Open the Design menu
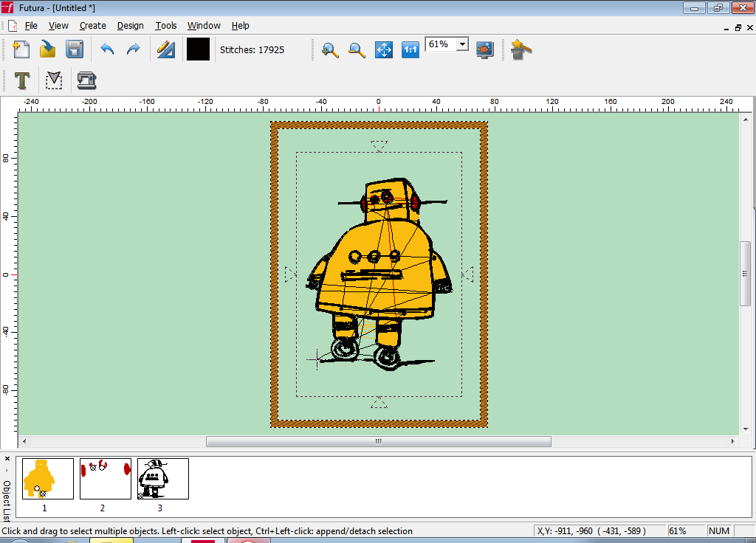The image size is (756, 543). [130, 26]
